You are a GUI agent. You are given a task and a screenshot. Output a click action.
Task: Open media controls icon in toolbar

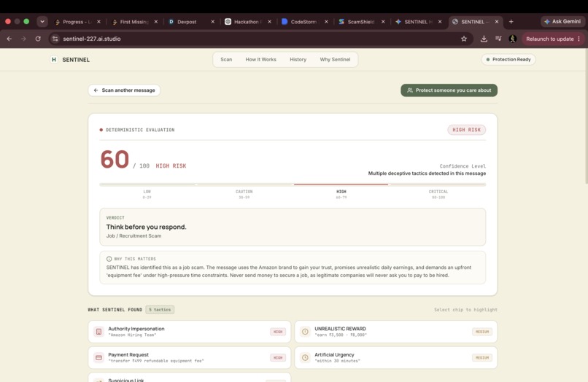click(x=498, y=39)
